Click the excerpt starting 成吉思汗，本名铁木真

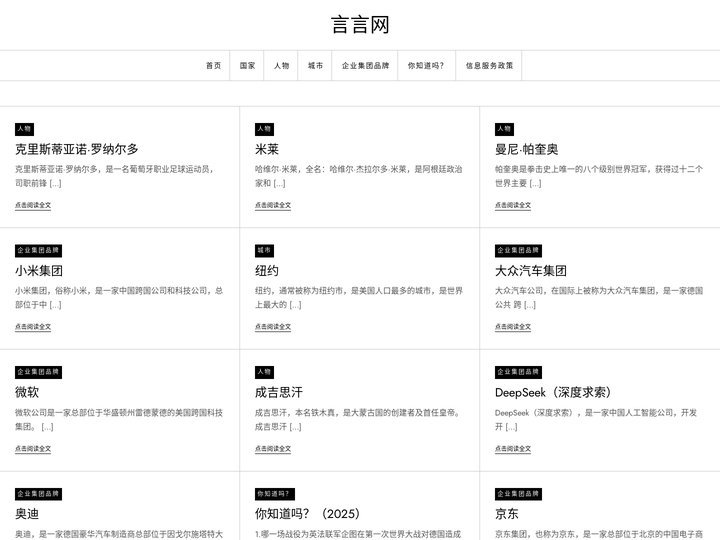coord(358,420)
